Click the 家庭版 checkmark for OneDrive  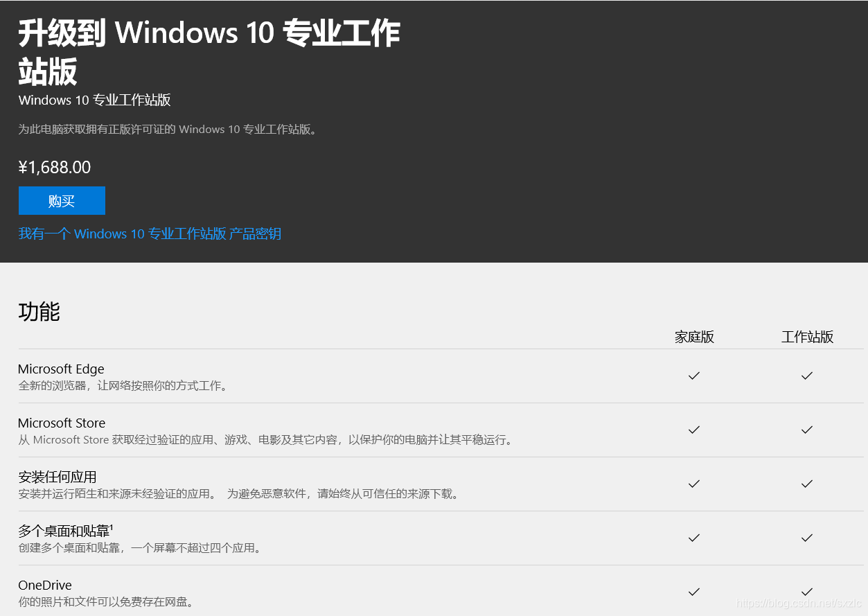click(694, 592)
